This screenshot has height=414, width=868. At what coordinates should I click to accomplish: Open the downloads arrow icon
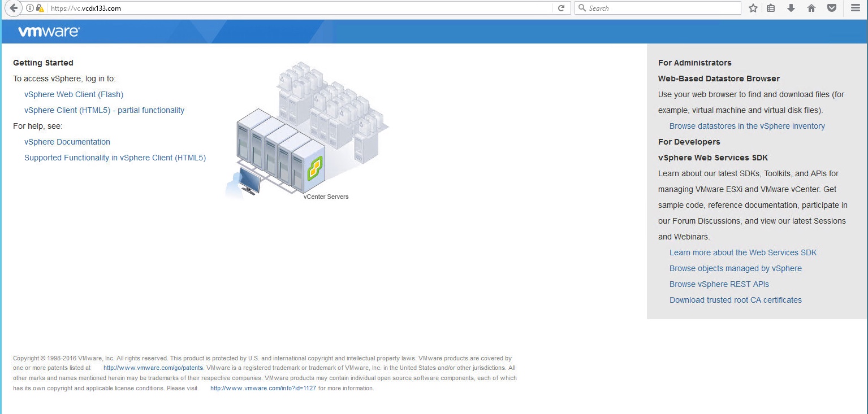791,8
